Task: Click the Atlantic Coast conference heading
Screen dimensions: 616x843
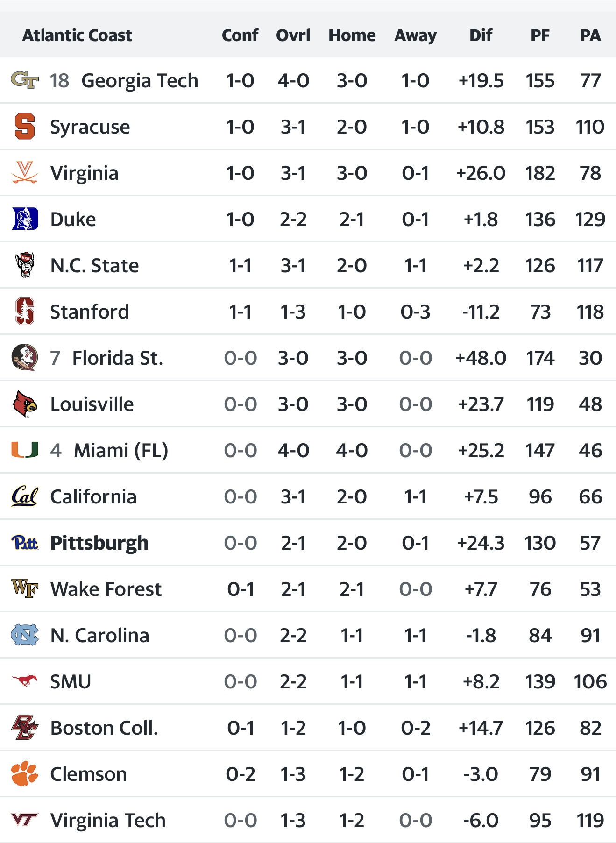Action: pos(78,35)
